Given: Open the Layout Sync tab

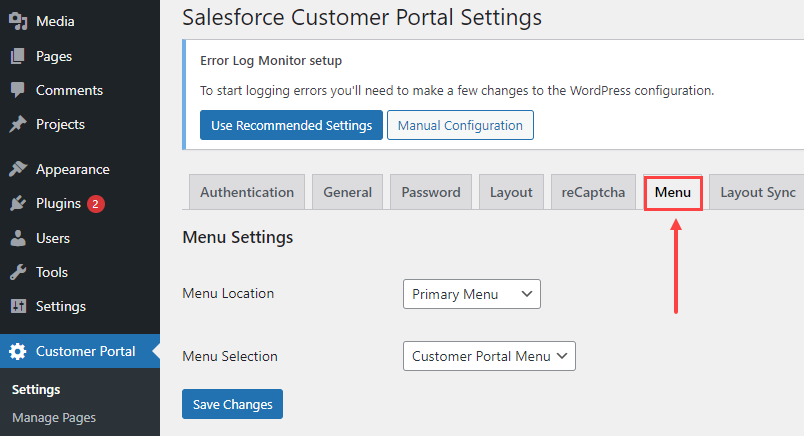Looking at the screenshot, I should tap(758, 192).
